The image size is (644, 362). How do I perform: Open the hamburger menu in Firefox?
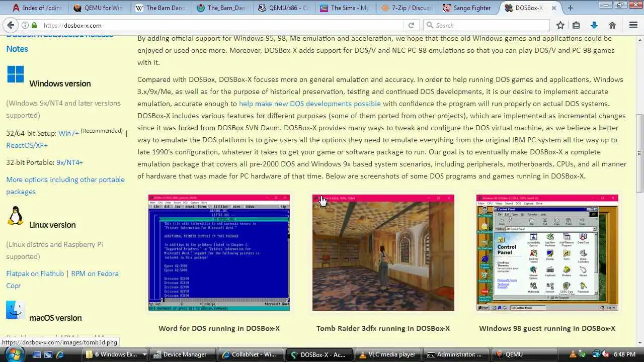click(x=633, y=25)
